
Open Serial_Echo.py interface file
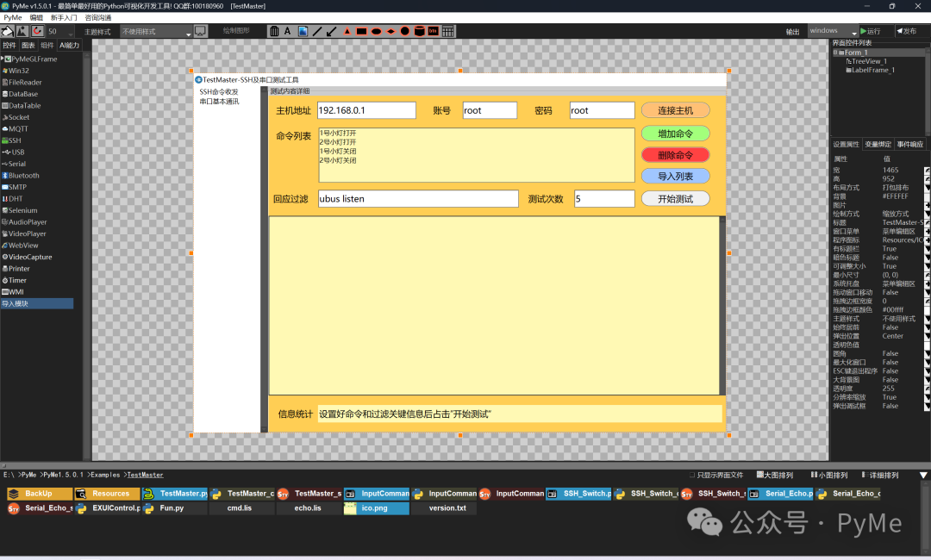(780, 494)
